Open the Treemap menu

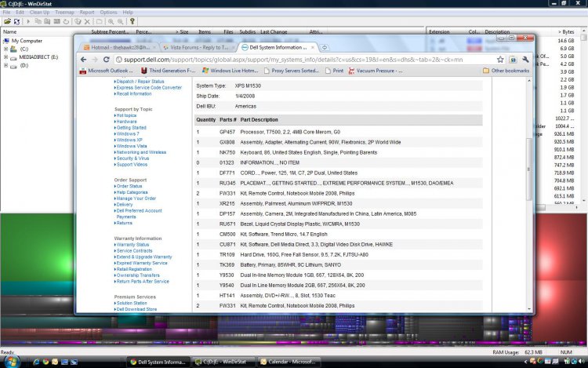coord(64,13)
